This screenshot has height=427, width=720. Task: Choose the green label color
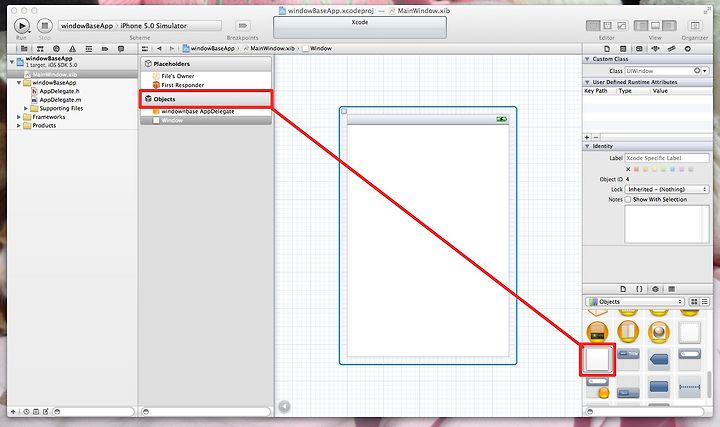664,169
